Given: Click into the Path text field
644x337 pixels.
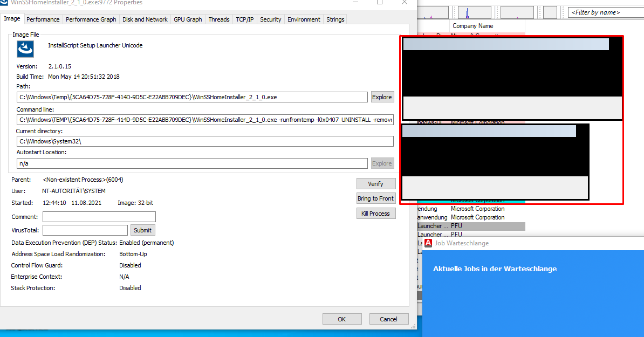Looking at the screenshot, I should pos(192,97).
